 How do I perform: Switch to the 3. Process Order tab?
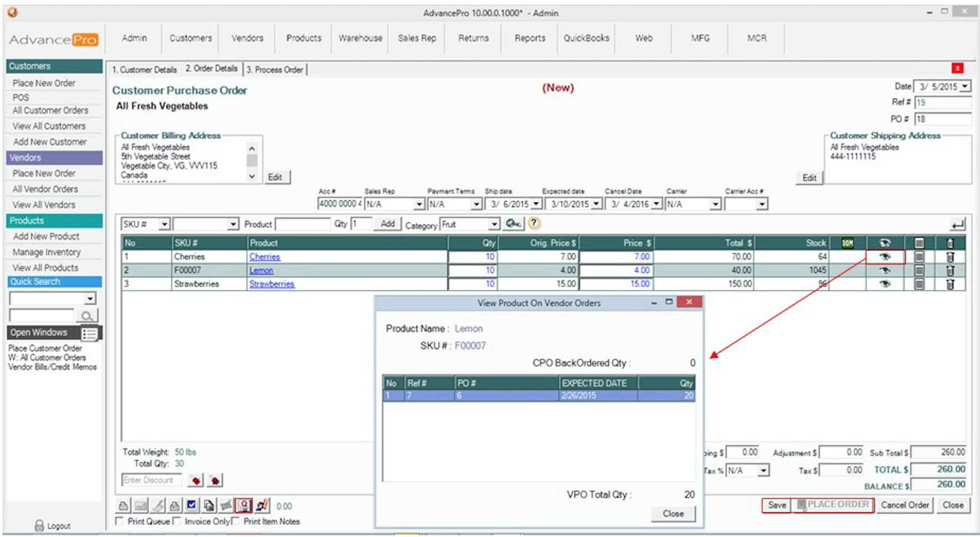point(275,69)
